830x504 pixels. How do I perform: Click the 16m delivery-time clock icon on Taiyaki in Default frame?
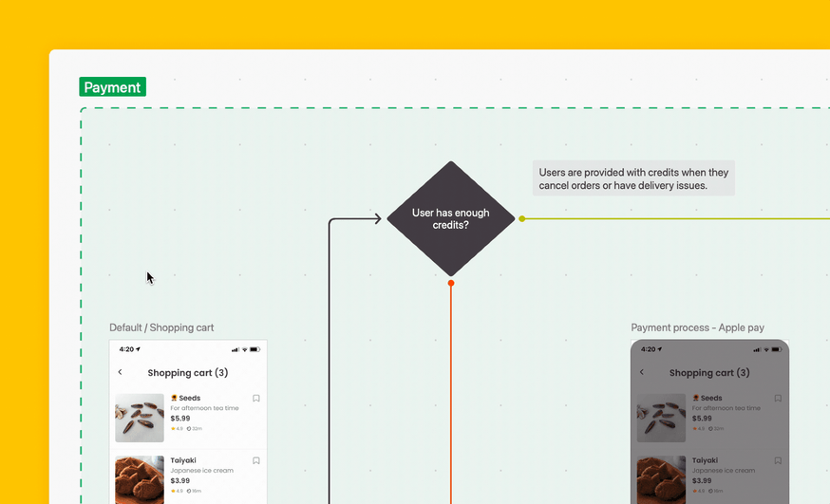(x=189, y=491)
